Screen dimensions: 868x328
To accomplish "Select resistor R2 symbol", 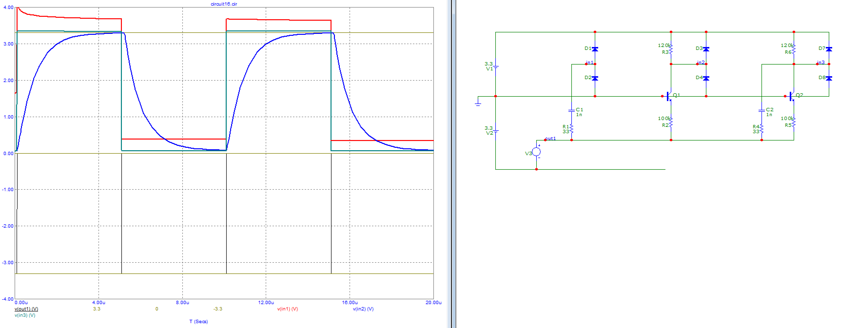I will click(671, 122).
